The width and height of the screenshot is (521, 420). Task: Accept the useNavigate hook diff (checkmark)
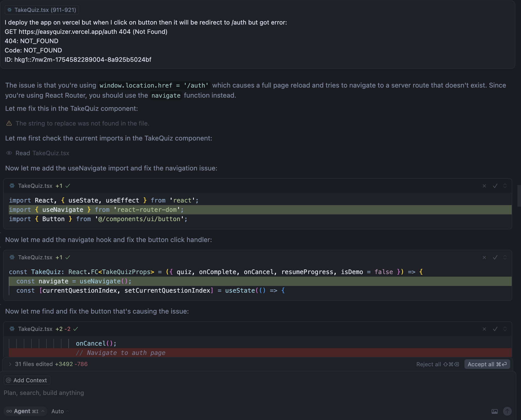pos(495,258)
